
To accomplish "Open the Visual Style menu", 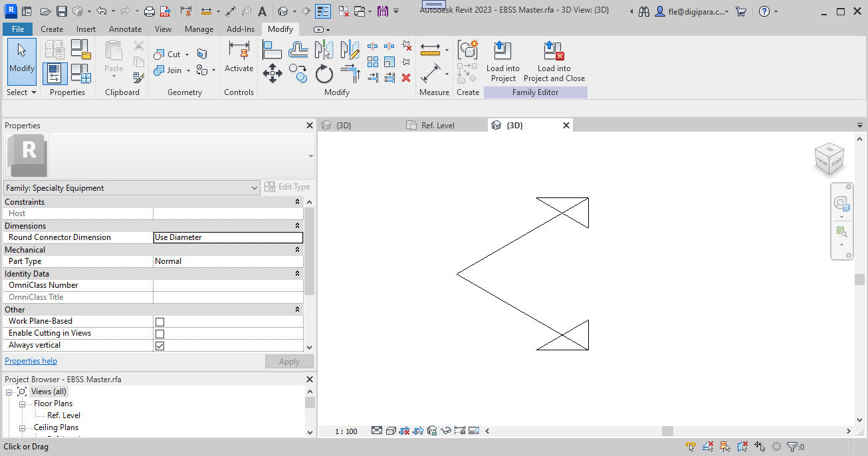I will 391,431.
